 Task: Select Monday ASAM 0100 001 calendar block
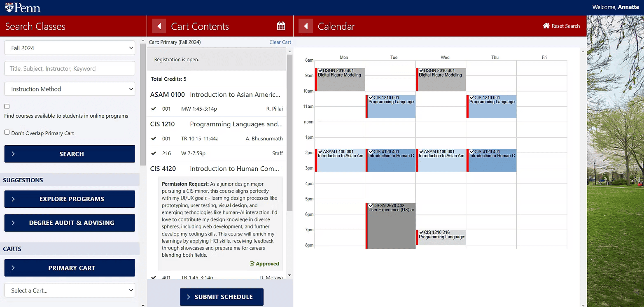pyautogui.click(x=340, y=160)
